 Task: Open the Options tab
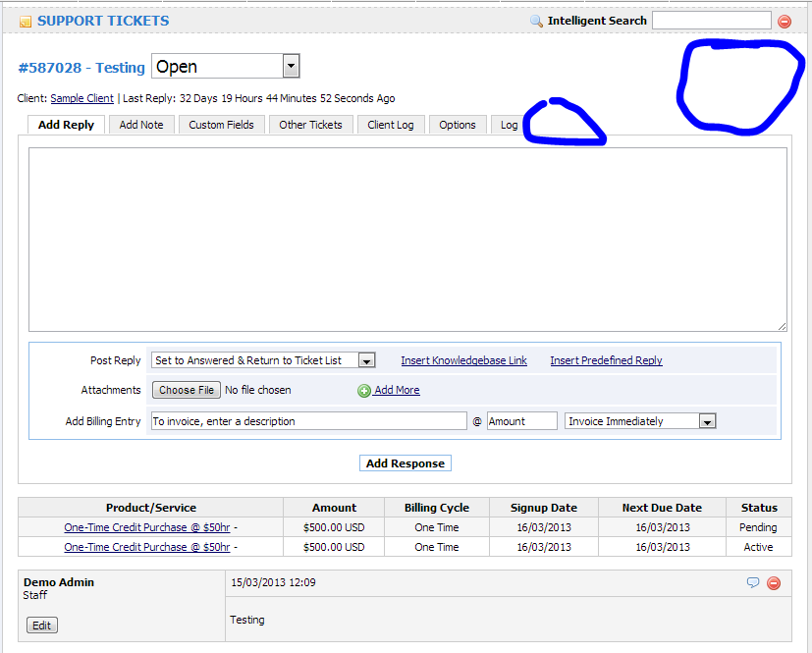(x=458, y=125)
